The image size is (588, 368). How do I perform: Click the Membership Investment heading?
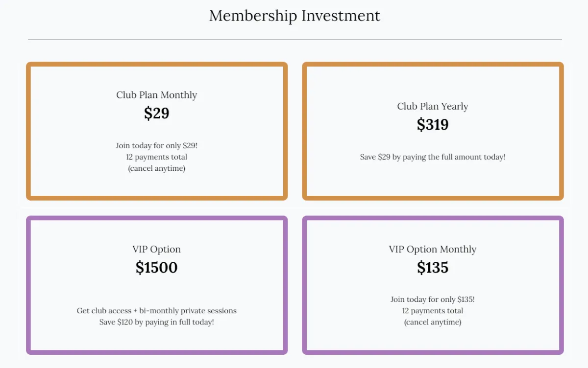[294, 16]
